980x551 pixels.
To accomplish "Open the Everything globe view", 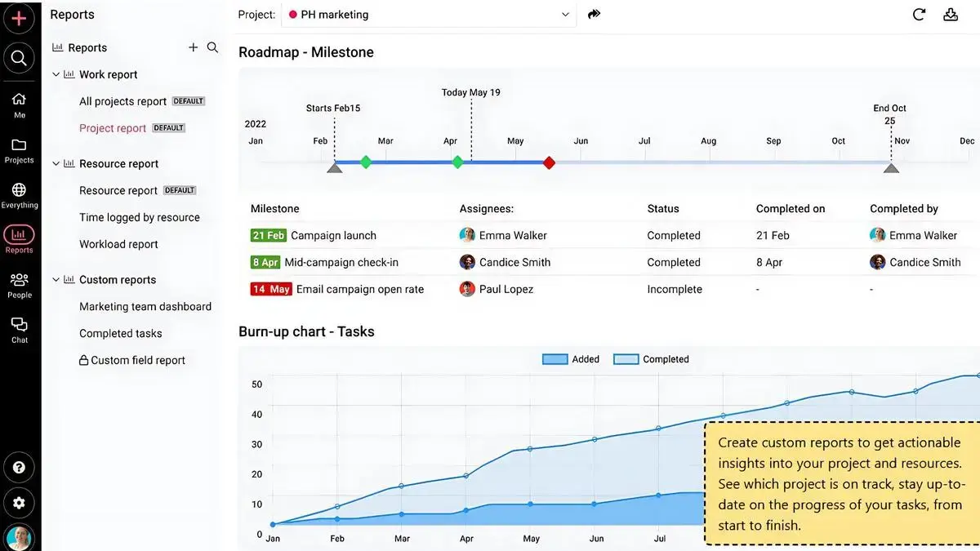I will tap(19, 196).
